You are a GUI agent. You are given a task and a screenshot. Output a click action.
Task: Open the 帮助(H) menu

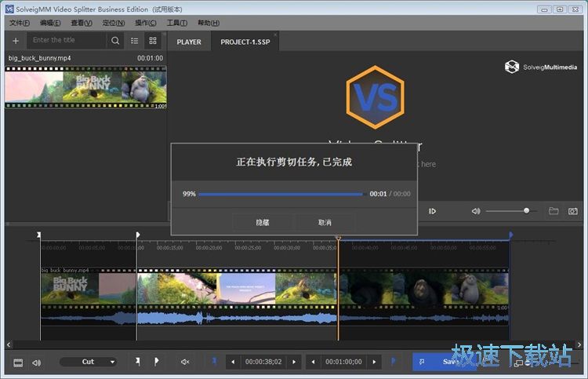[209, 23]
